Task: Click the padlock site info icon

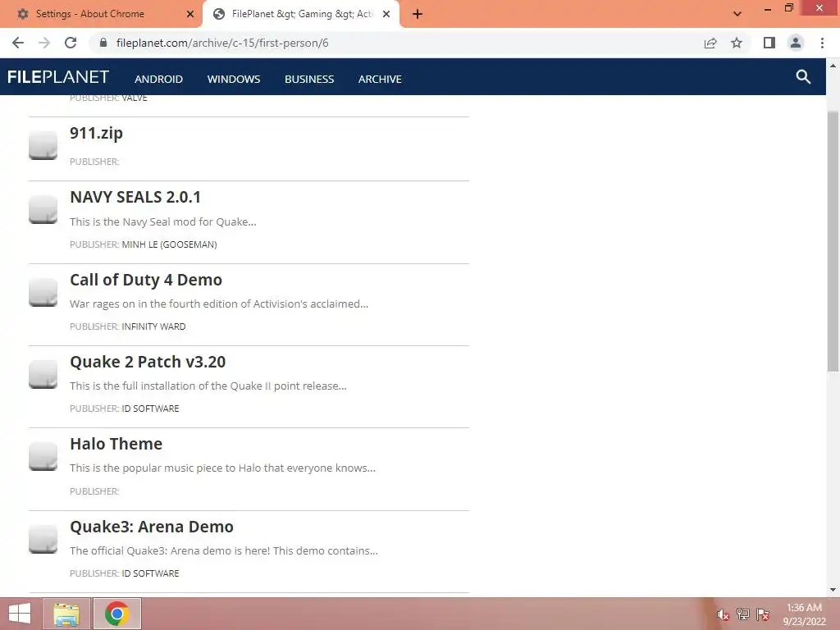Action: click(103, 43)
